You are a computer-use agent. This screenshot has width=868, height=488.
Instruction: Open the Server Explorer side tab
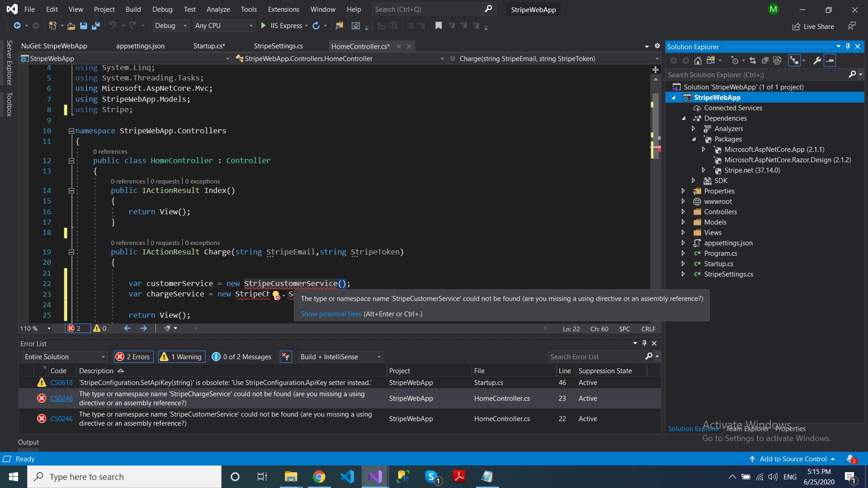click(x=9, y=63)
